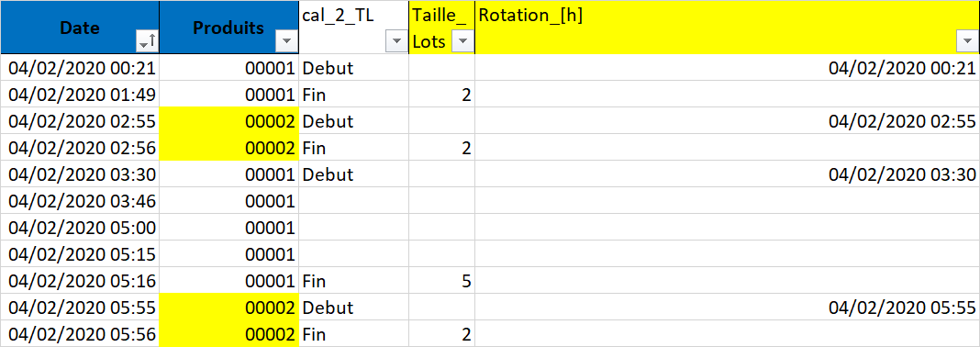
Task: Click Rotation cell showing 04/02/2020 03:30
Action: [728, 173]
